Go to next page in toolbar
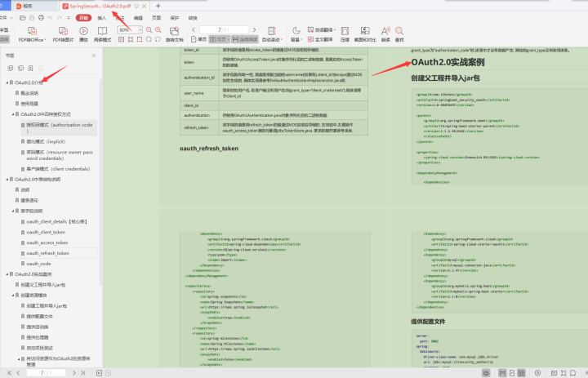This screenshot has width=588, height=378. pos(254,29)
